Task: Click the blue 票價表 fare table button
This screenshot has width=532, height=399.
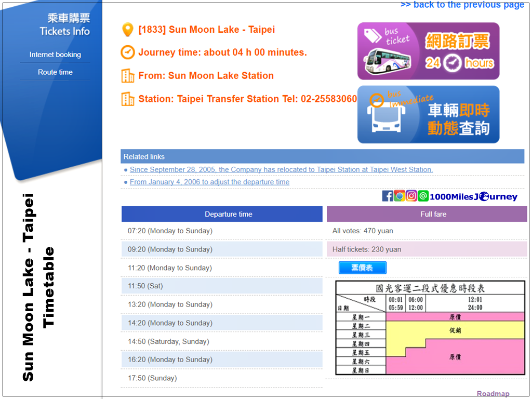Action: [x=362, y=268]
